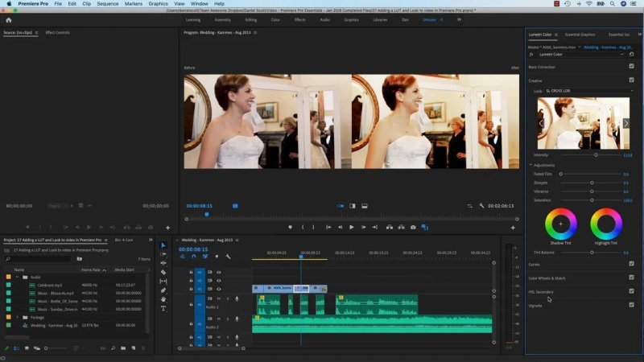
Task: Expand the Footage bin folder
Action: (x=17, y=317)
